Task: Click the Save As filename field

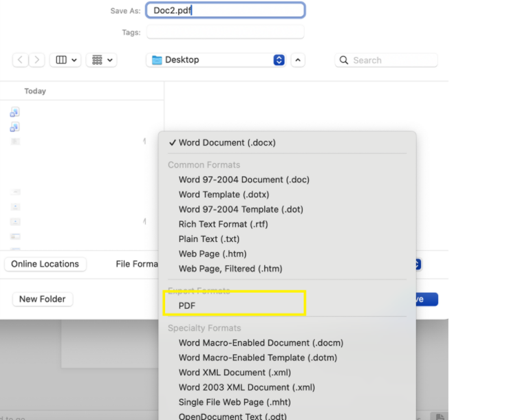Action: tap(226, 10)
